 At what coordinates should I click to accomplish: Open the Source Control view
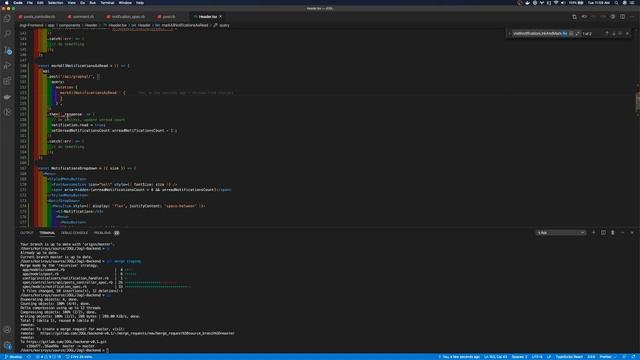7,50
